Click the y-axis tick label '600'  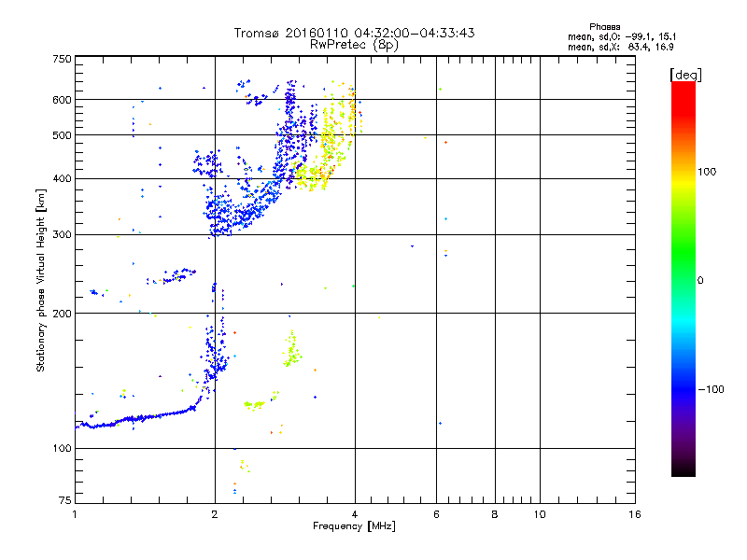tap(62, 100)
